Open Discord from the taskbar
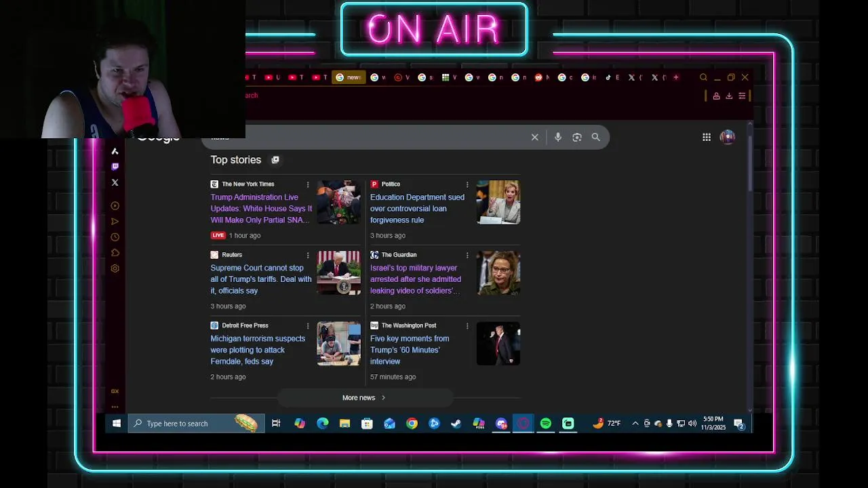The image size is (868, 488). [x=501, y=424]
